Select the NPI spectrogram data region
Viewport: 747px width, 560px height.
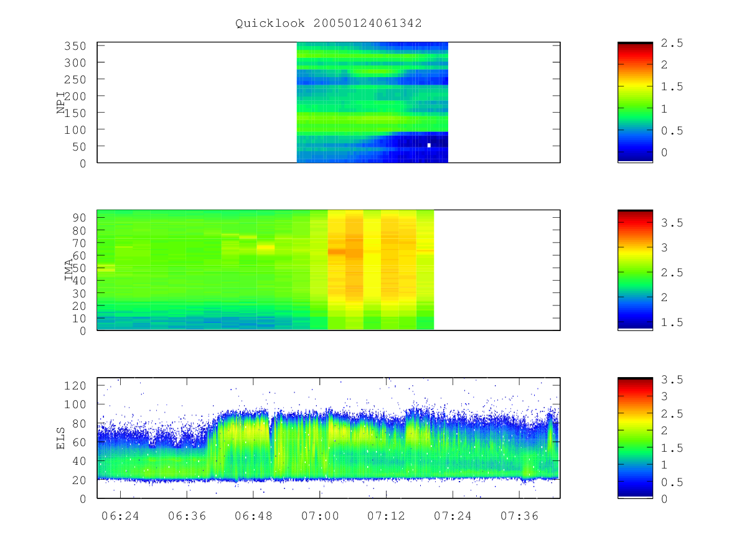click(x=372, y=102)
